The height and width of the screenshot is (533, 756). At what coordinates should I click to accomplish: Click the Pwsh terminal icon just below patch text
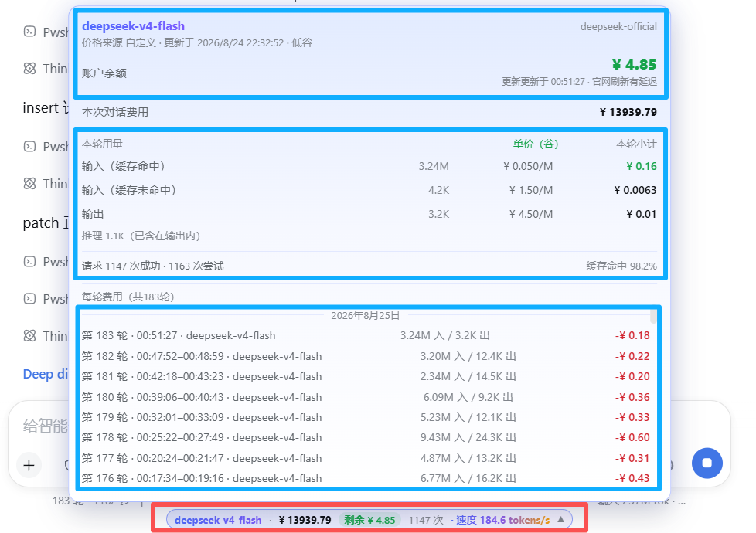pos(30,262)
